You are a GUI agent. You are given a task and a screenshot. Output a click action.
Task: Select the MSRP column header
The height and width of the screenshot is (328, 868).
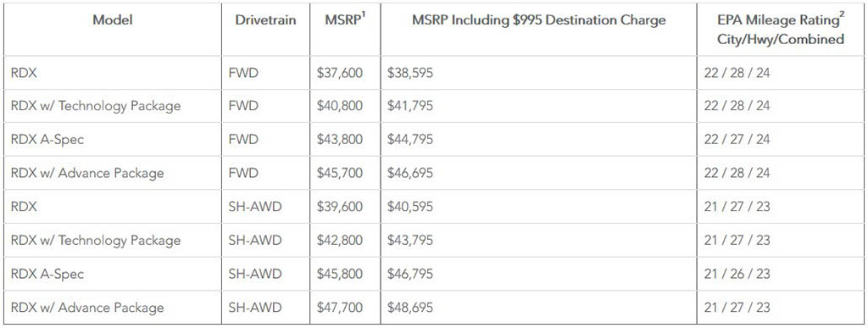click(x=345, y=19)
